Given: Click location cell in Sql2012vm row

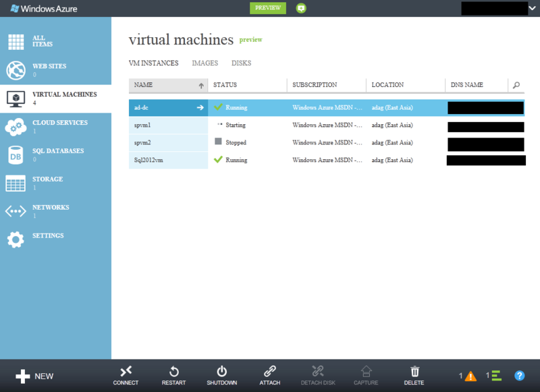Looking at the screenshot, I should [392, 160].
